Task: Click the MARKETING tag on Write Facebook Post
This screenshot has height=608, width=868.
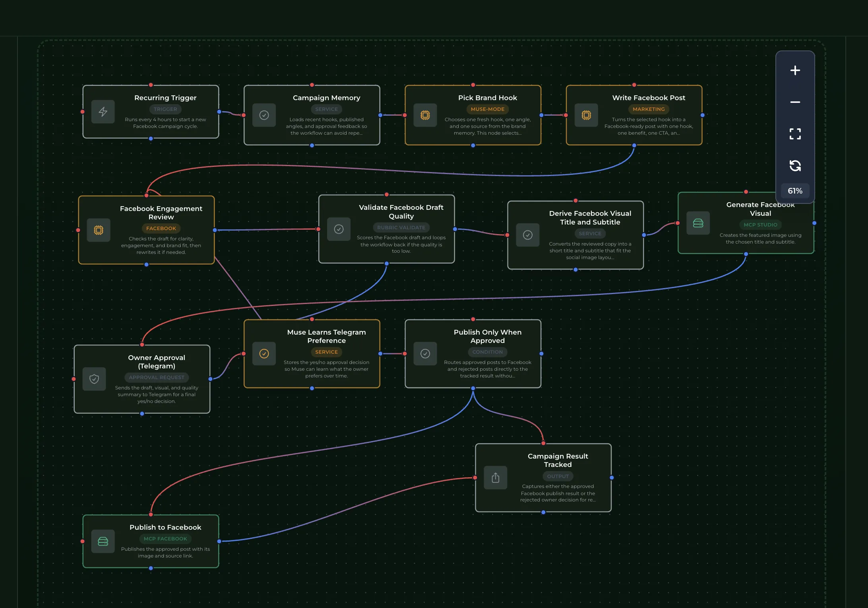Action: pyautogui.click(x=649, y=109)
